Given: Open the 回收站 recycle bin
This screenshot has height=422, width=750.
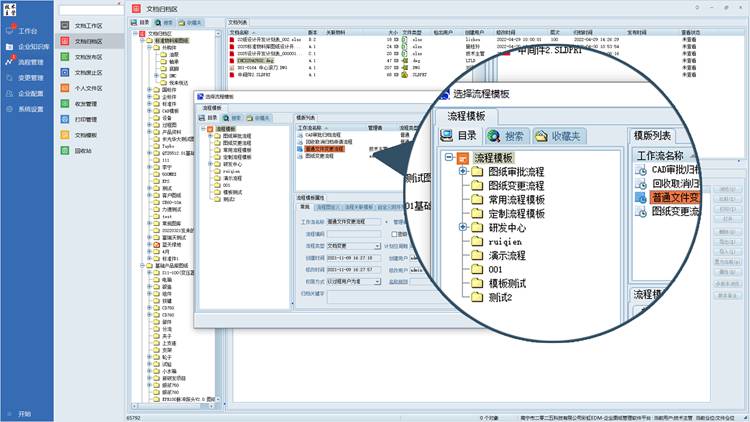Looking at the screenshot, I should pyautogui.click(x=67, y=150).
